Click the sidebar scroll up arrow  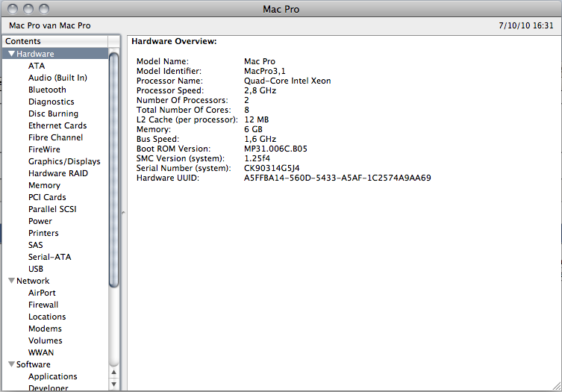(x=113, y=373)
